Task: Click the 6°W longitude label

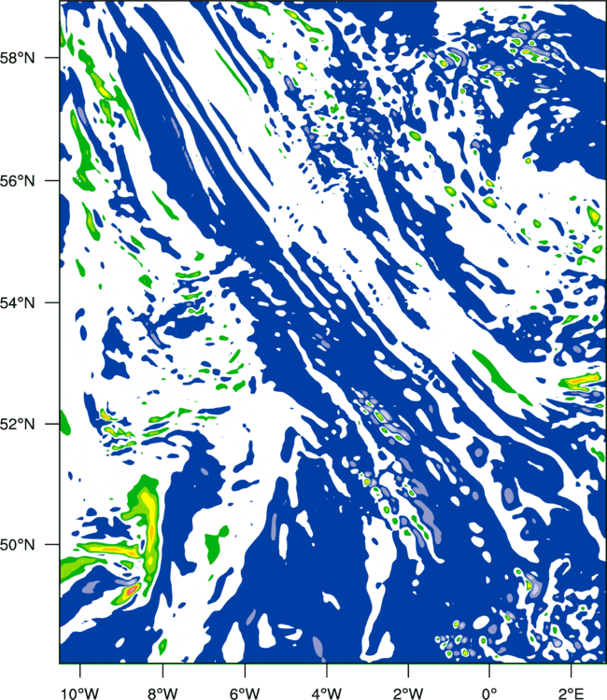Action: pos(245,693)
